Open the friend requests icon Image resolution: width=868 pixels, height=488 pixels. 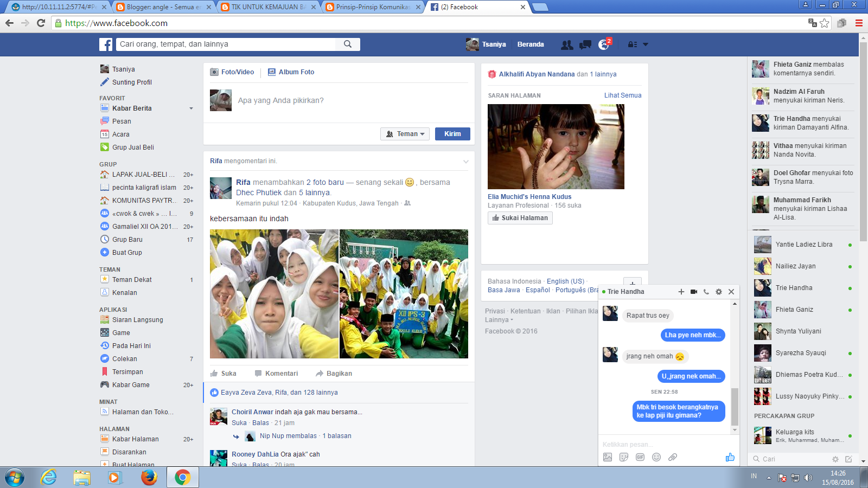pyautogui.click(x=567, y=45)
